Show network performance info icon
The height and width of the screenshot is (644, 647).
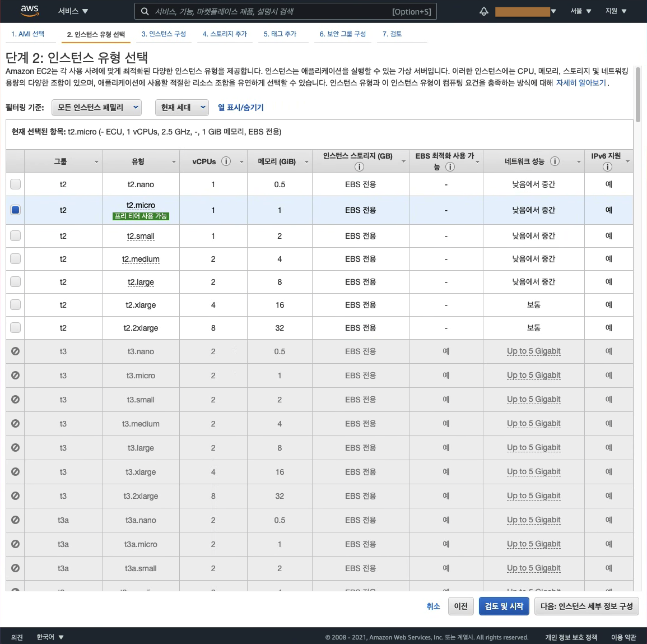tap(555, 161)
